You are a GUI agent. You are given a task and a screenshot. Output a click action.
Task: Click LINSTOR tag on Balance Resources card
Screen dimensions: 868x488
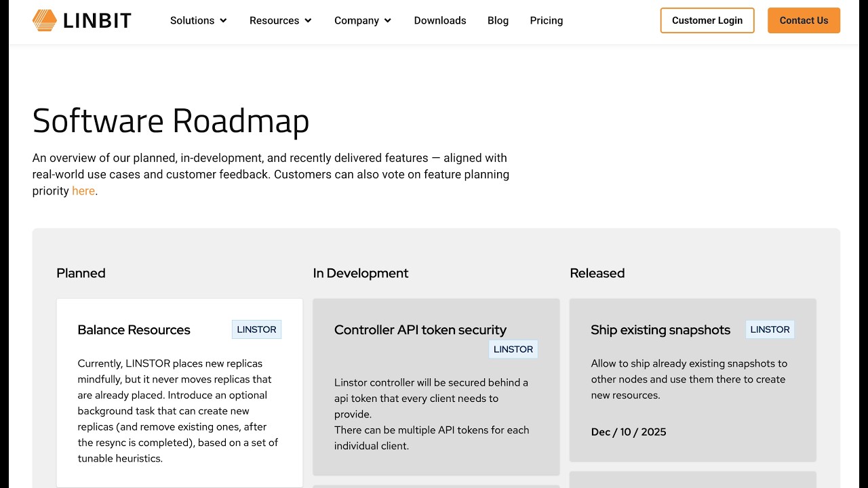(256, 329)
